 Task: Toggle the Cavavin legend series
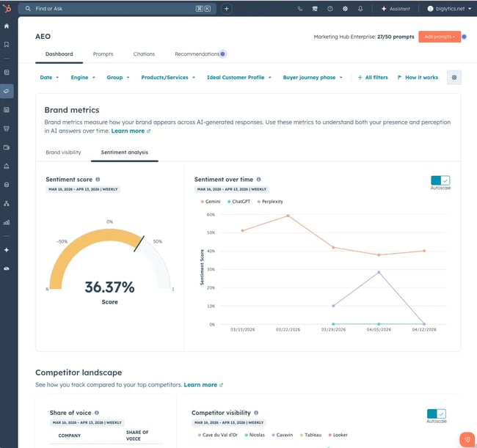pyautogui.click(x=283, y=435)
